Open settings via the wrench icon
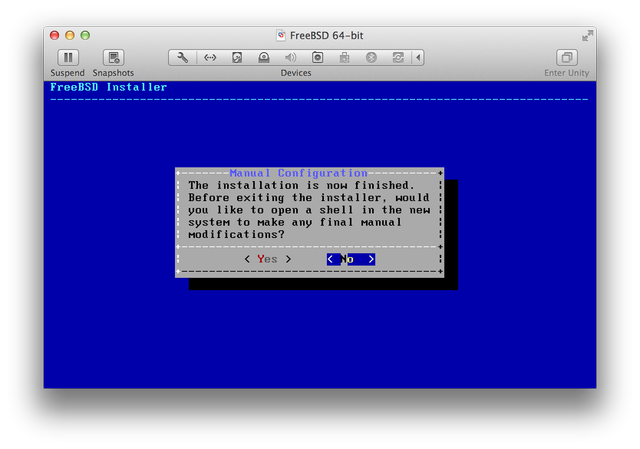The width and height of the screenshot is (640, 449). pyautogui.click(x=182, y=58)
